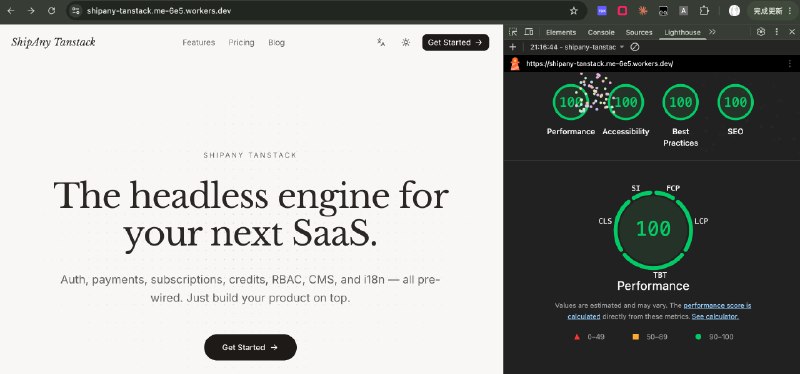Select the Lighthouse tab

(682, 32)
